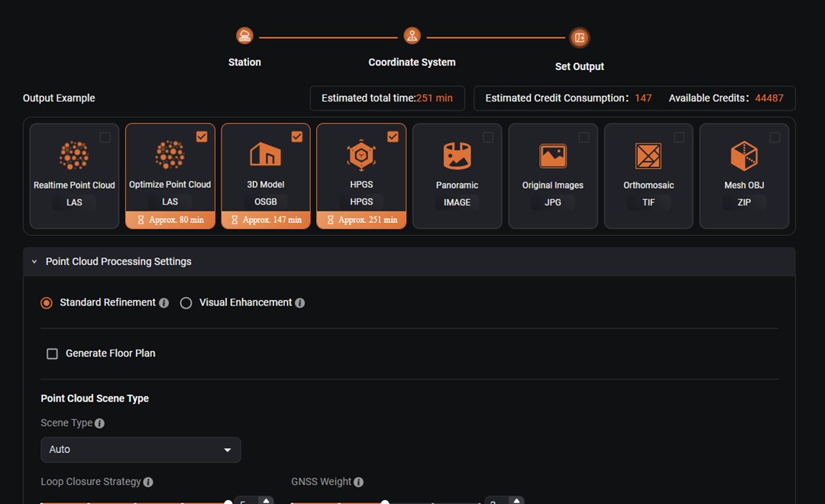Uncheck the Optimize Point Cloud checkbox

coord(202,137)
